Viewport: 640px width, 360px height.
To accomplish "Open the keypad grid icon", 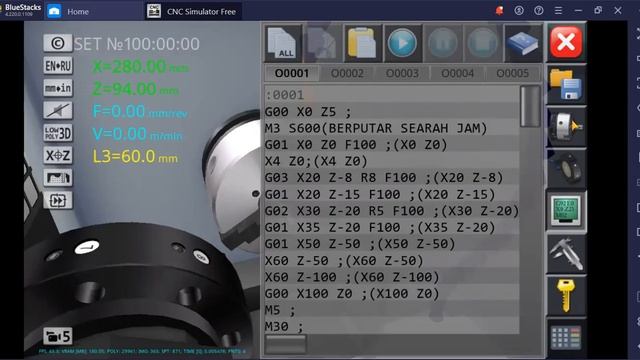I will point(566,338).
